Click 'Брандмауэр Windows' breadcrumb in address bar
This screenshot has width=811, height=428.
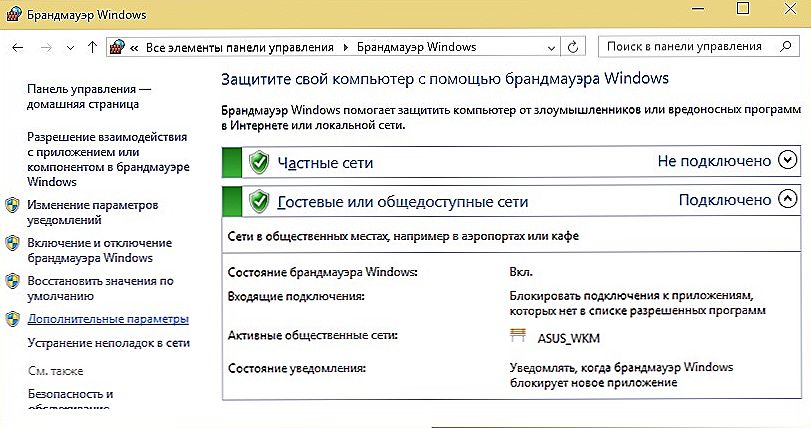click(416, 47)
